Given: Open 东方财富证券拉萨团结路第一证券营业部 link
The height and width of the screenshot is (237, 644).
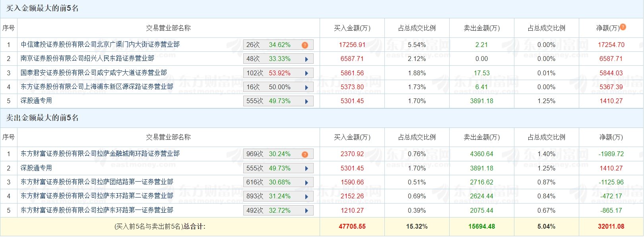Looking at the screenshot, I should (x=97, y=182).
